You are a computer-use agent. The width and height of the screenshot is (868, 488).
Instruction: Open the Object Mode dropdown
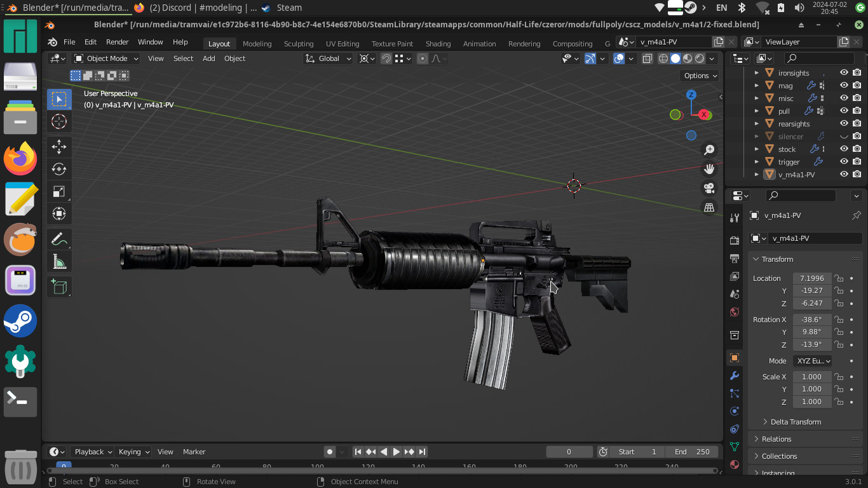point(107,58)
